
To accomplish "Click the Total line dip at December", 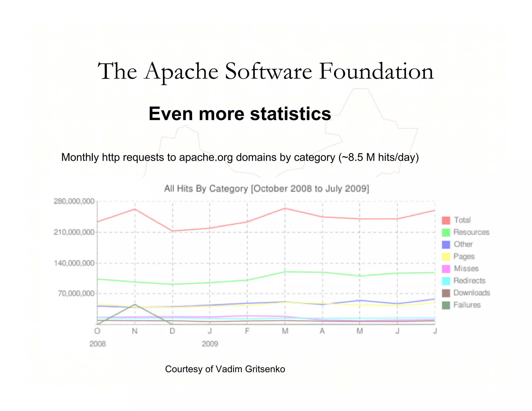I will click(x=172, y=231).
